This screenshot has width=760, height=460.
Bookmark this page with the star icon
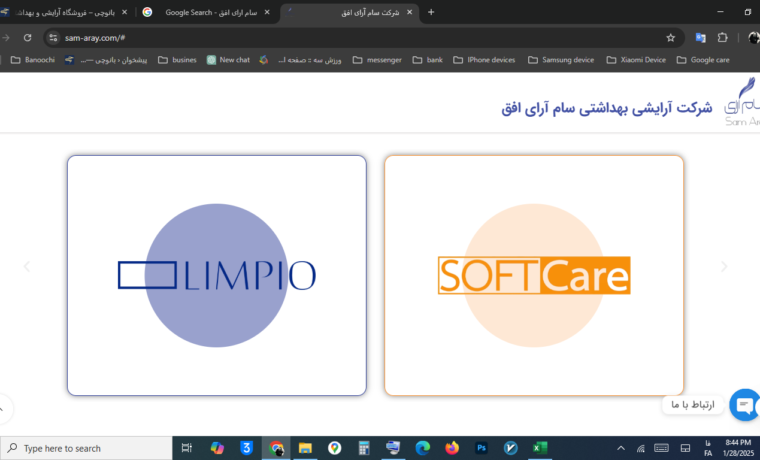click(x=670, y=38)
